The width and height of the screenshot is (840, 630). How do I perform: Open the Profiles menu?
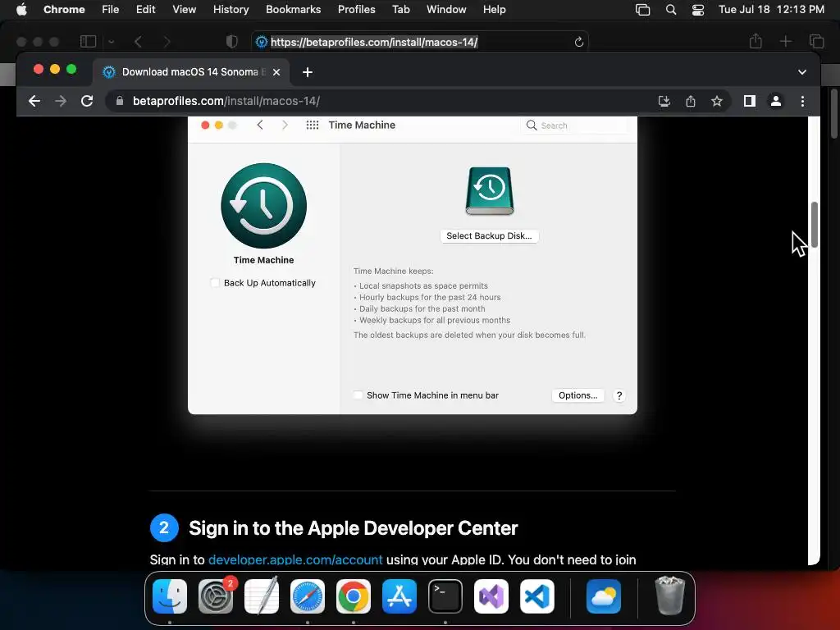click(x=356, y=9)
